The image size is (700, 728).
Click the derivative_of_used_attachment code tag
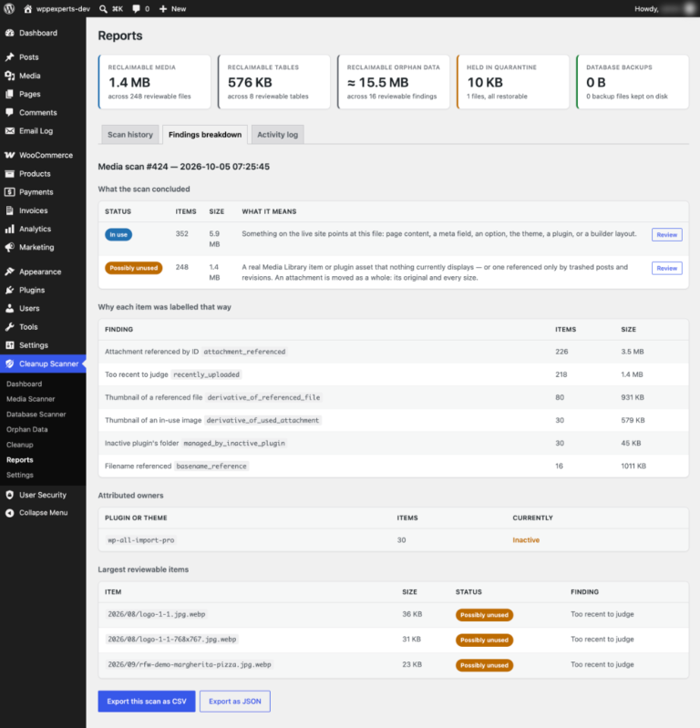262,420
